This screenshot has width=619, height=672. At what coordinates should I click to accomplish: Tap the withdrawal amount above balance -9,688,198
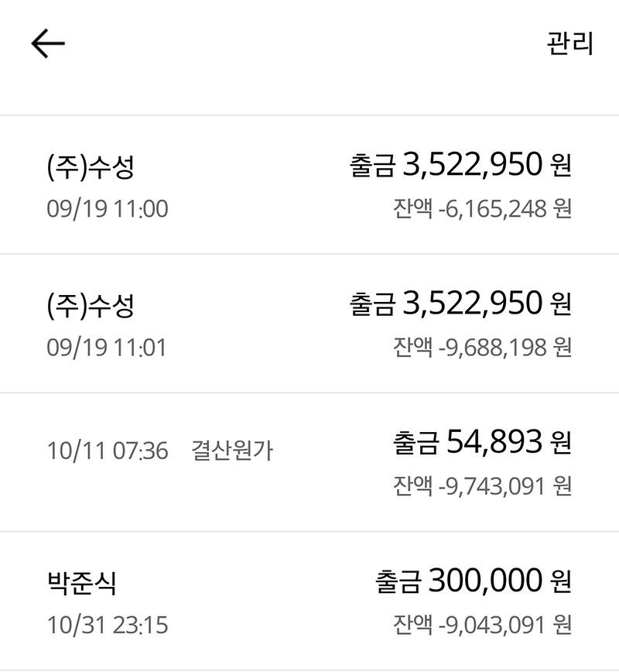pyautogui.click(x=460, y=303)
